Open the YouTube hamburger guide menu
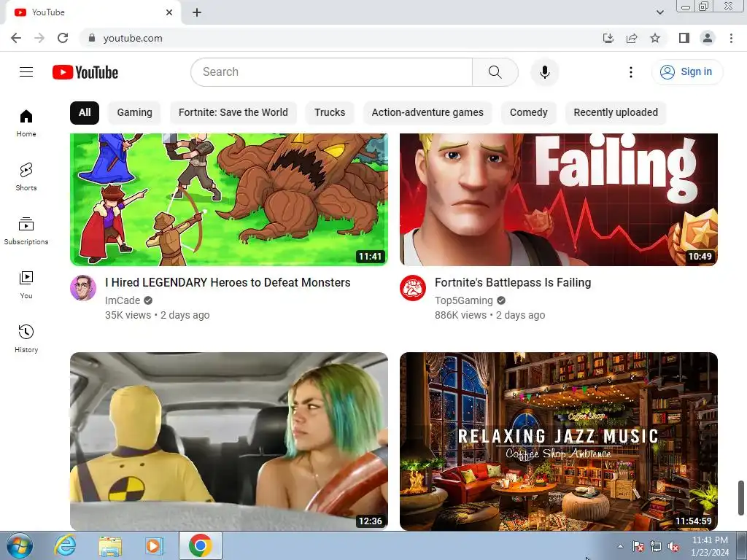 click(26, 72)
